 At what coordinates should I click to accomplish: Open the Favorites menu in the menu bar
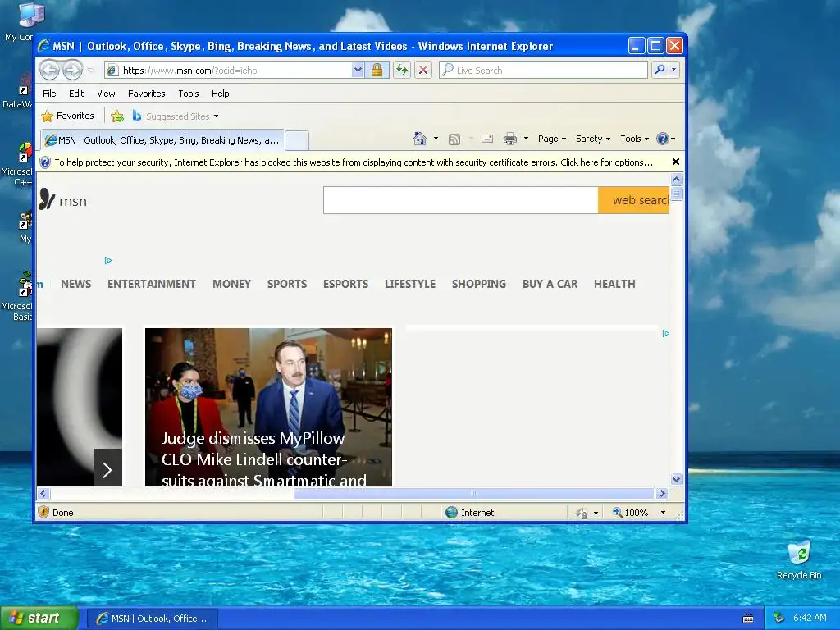(x=146, y=94)
